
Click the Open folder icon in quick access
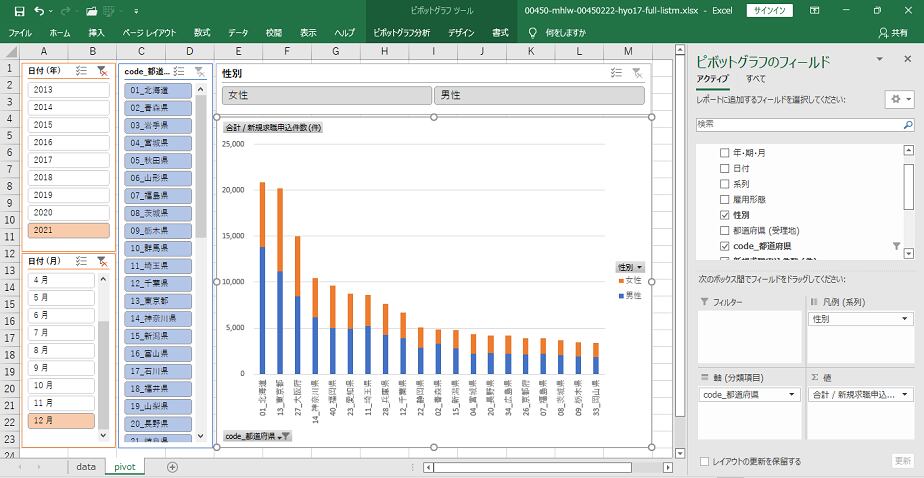(91, 10)
